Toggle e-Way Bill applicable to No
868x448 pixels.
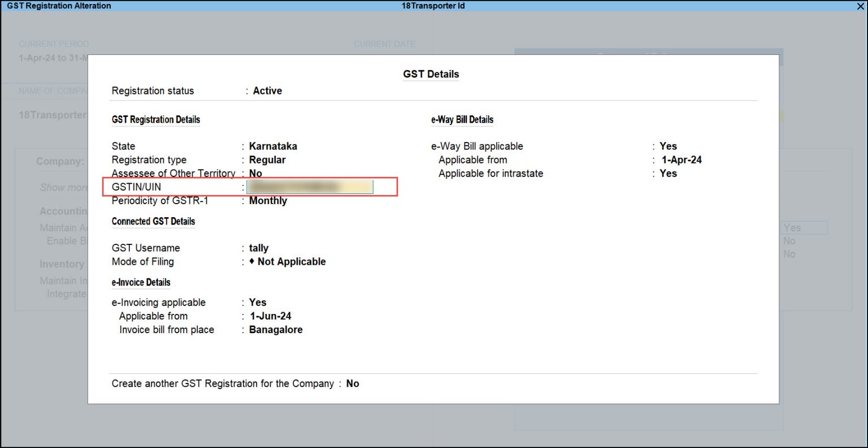[x=668, y=146]
